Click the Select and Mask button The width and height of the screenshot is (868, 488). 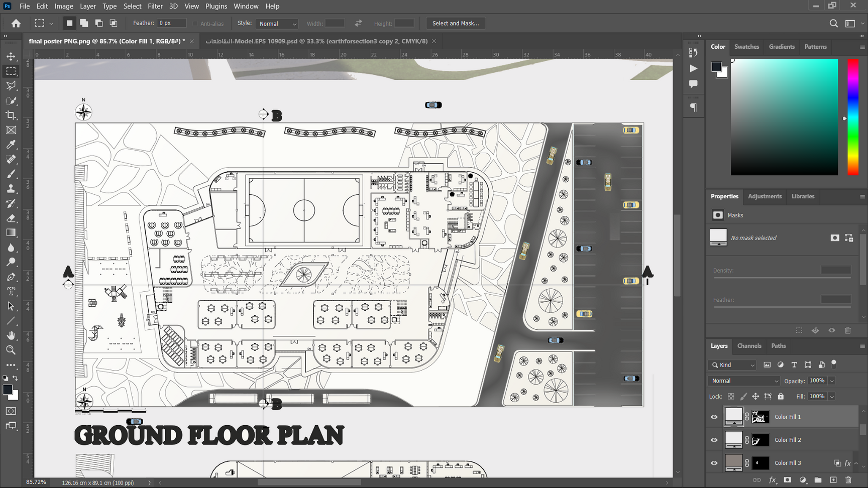tap(455, 23)
